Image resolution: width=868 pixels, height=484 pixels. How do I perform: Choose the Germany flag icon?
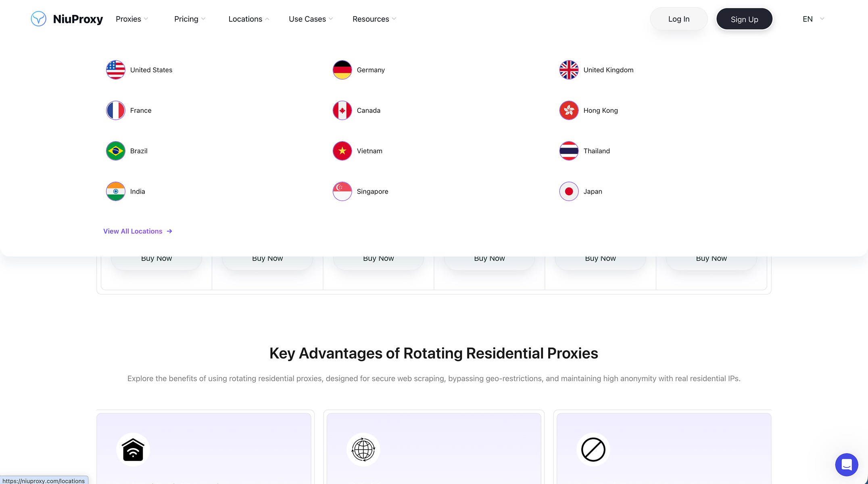tap(342, 70)
